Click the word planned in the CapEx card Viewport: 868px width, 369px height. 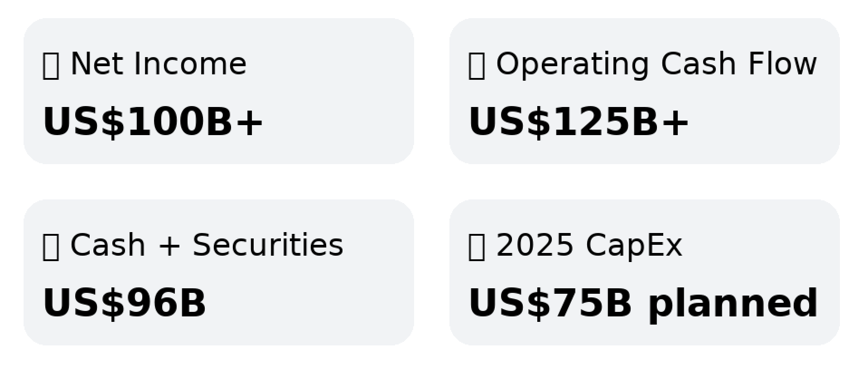pos(733,304)
